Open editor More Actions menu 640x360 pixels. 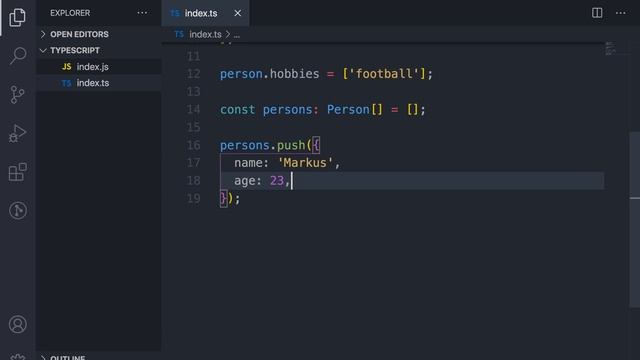pyautogui.click(x=620, y=13)
